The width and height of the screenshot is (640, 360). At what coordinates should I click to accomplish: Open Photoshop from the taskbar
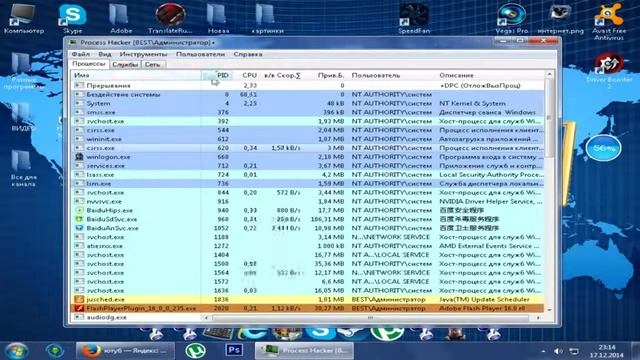[x=234, y=350]
